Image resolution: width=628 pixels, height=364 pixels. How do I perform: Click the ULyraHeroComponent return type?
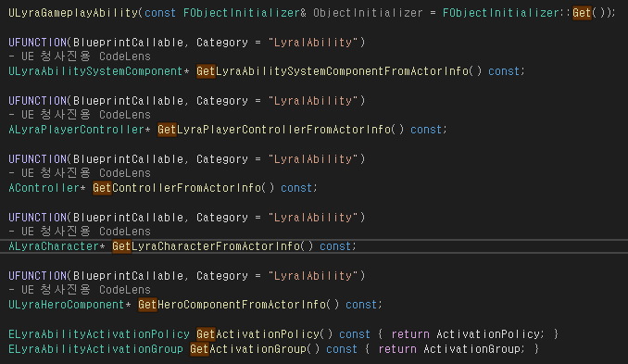[66, 305]
